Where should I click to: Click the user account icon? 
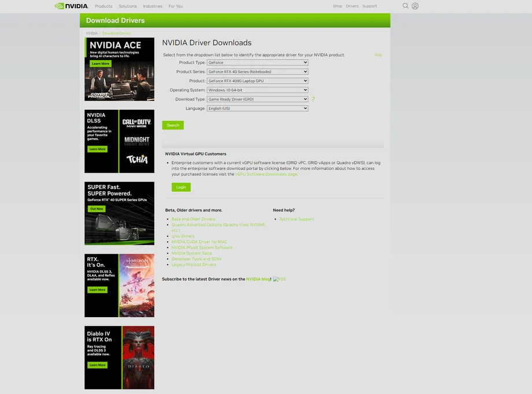pyautogui.click(x=415, y=6)
